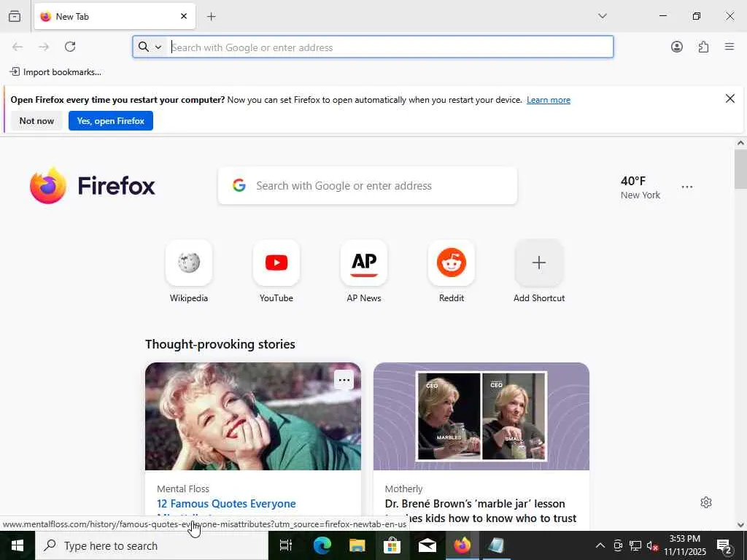Click the taskbar Type here to search box

click(x=152, y=545)
